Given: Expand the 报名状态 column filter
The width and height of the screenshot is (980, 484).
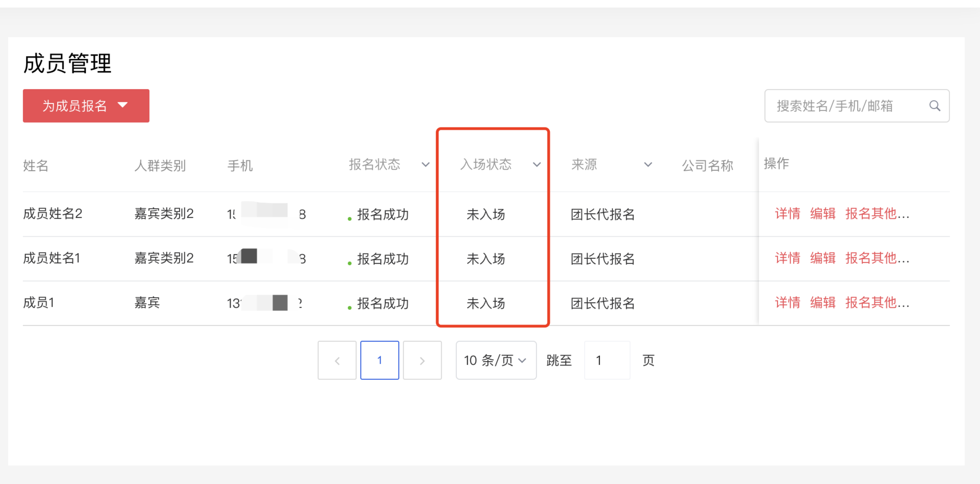Looking at the screenshot, I should click(x=425, y=165).
